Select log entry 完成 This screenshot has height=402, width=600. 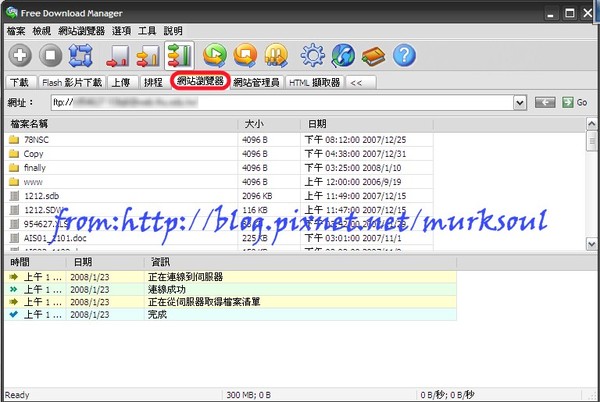[x=230, y=315]
